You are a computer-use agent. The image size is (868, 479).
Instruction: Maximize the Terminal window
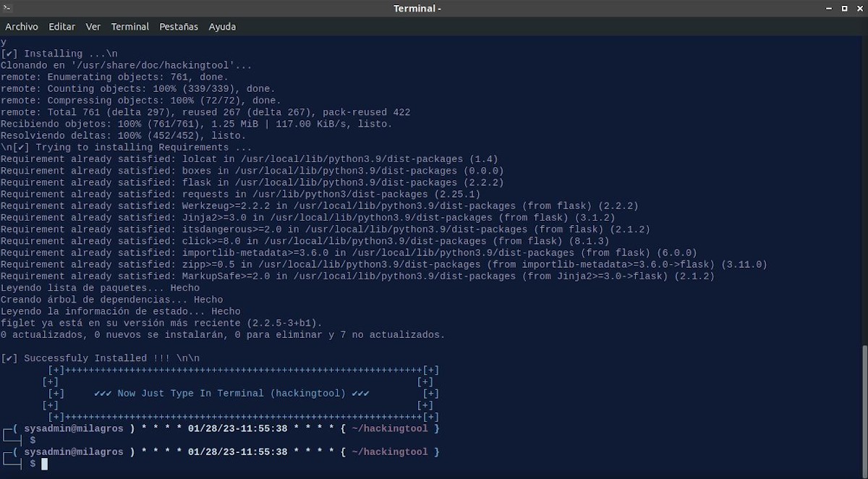[843, 9]
